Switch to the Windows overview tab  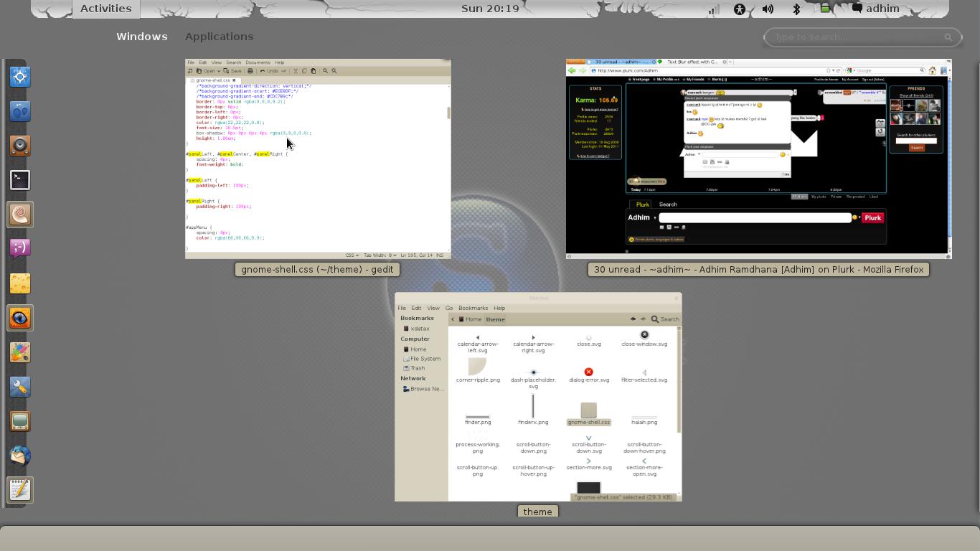142,37
